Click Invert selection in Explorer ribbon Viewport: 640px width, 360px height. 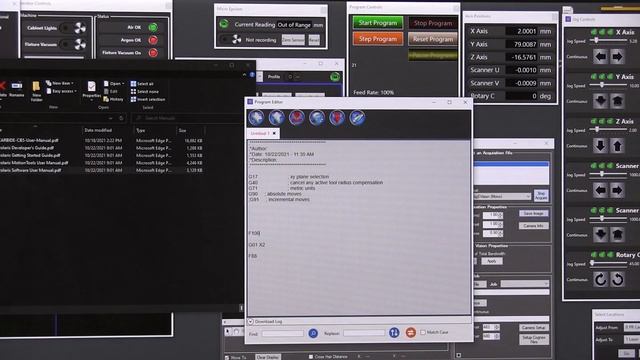pyautogui.click(x=148, y=99)
